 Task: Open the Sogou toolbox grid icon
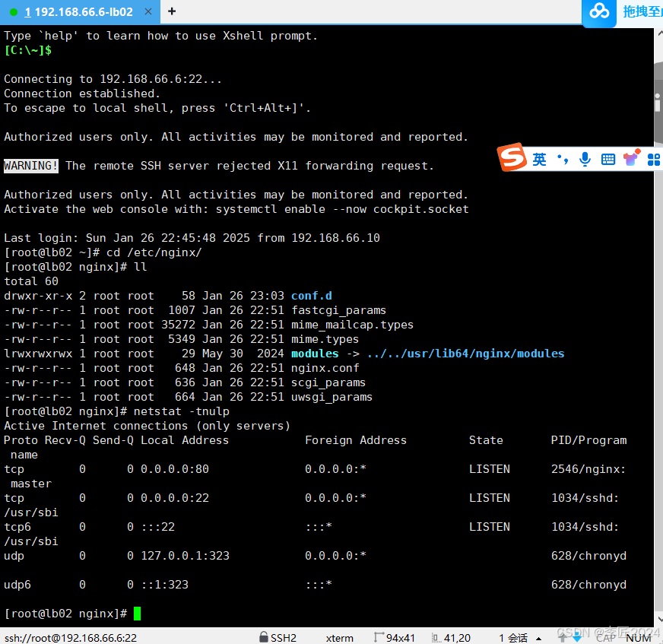tap(652, 159)
